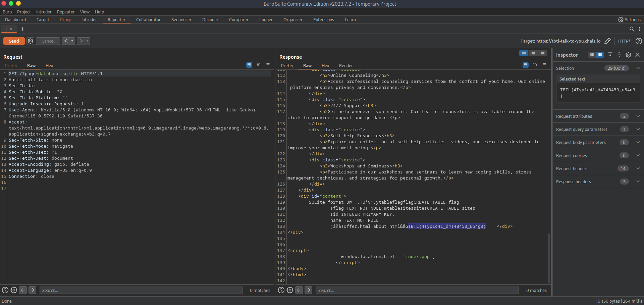Open the tab bar three-dot menu
The width and height of the screenshot is (644, 305).
639,29
